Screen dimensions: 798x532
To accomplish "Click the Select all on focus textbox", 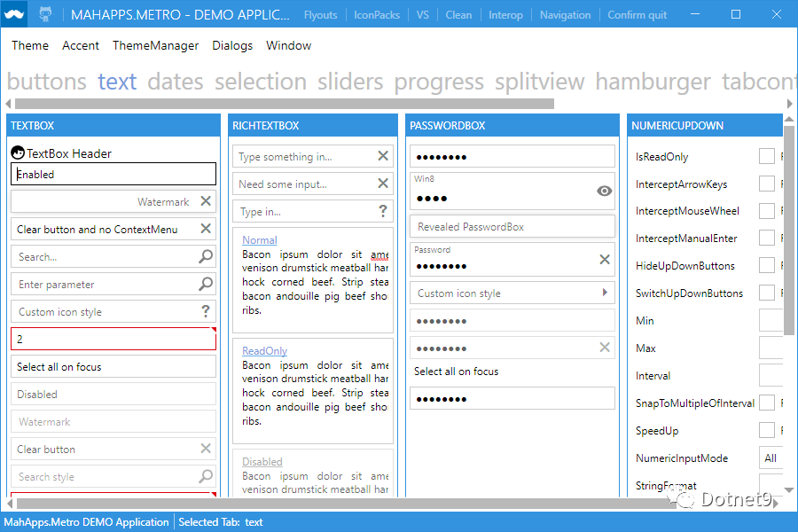I will (x=113, y=366).
